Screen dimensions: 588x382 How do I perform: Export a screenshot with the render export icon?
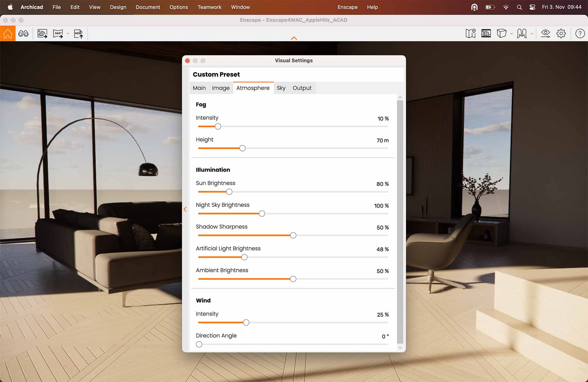(x=42, y=33)
